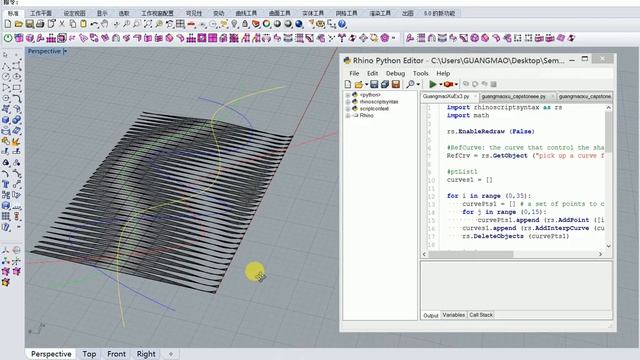Open dropdown arrow next to Debug record icon
Viewport: 640px width, 360px height.
(x=456, y=85)
